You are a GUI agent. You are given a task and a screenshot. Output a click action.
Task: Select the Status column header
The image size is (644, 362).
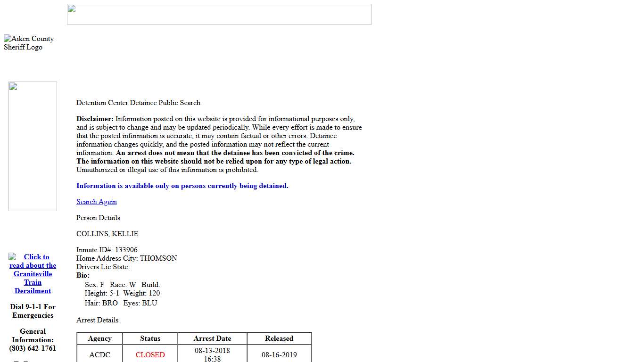[150, 338]
